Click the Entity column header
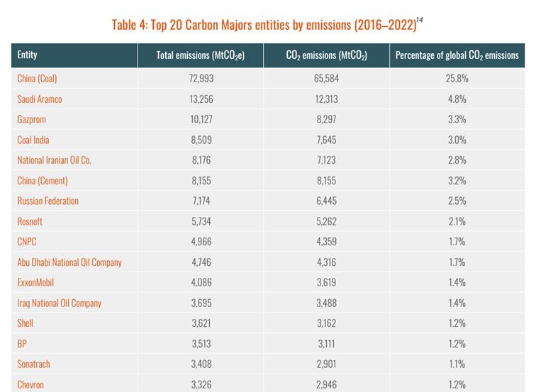The height and width of the screenshot is (392, 536). point(28,55)
